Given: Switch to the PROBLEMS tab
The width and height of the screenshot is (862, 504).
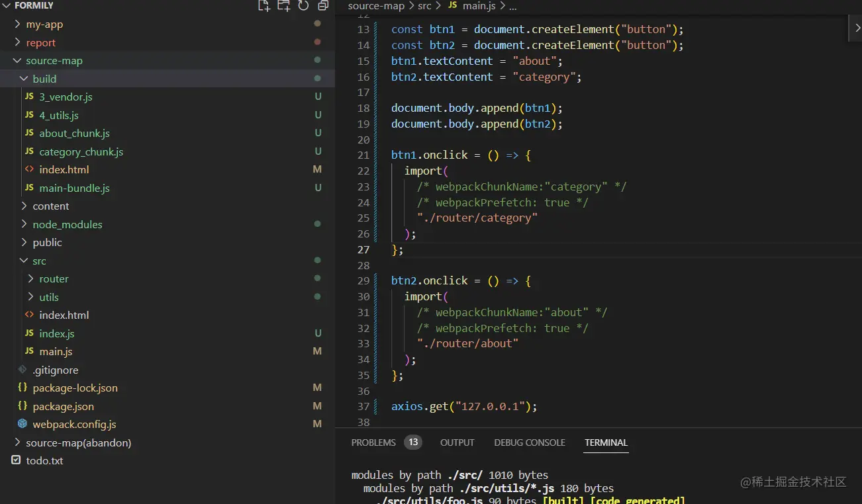Looking at the screenshot, I should click(373, 442).
